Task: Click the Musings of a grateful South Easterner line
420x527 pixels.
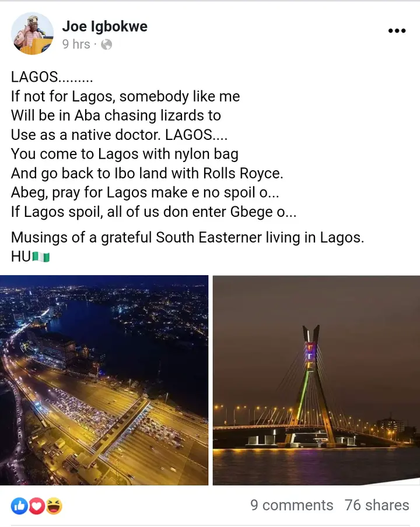Action: click(187, 237)
